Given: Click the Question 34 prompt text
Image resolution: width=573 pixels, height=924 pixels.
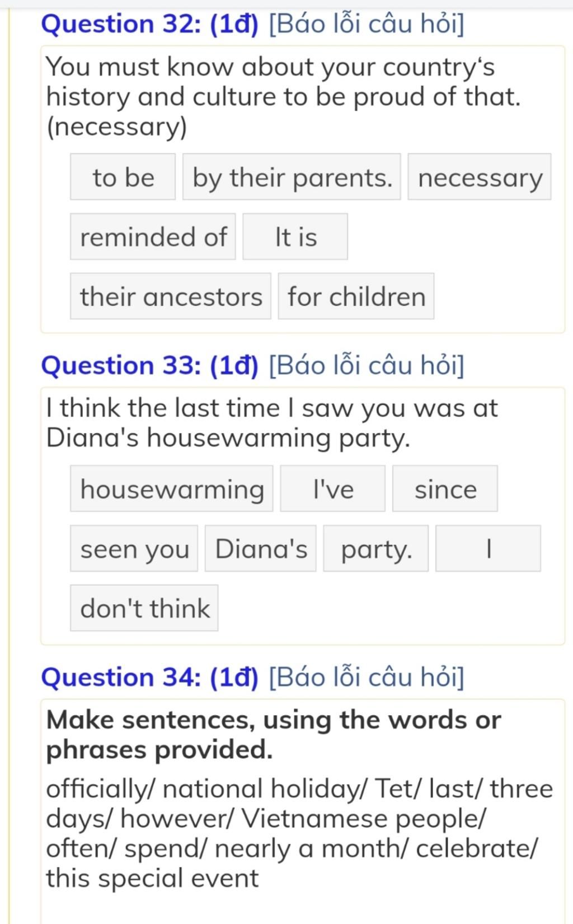Looking at the screenshot, I should click(299, 833).
